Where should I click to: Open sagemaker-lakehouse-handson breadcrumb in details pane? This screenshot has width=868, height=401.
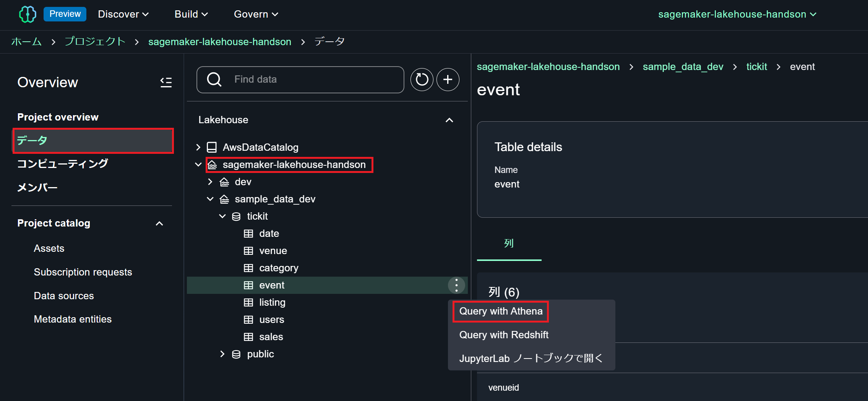tap(548, 67)
